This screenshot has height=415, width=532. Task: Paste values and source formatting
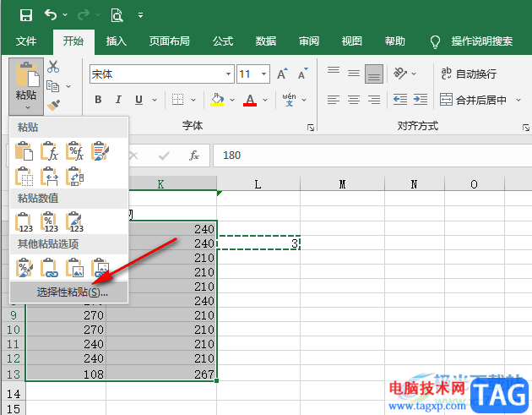click(74, 222)
